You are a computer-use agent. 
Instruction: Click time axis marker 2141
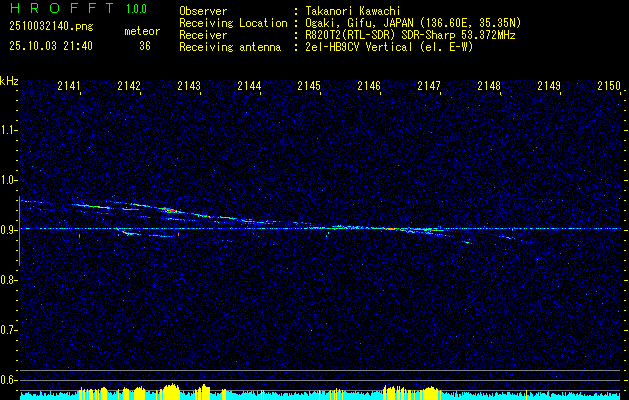coord(69,85)
